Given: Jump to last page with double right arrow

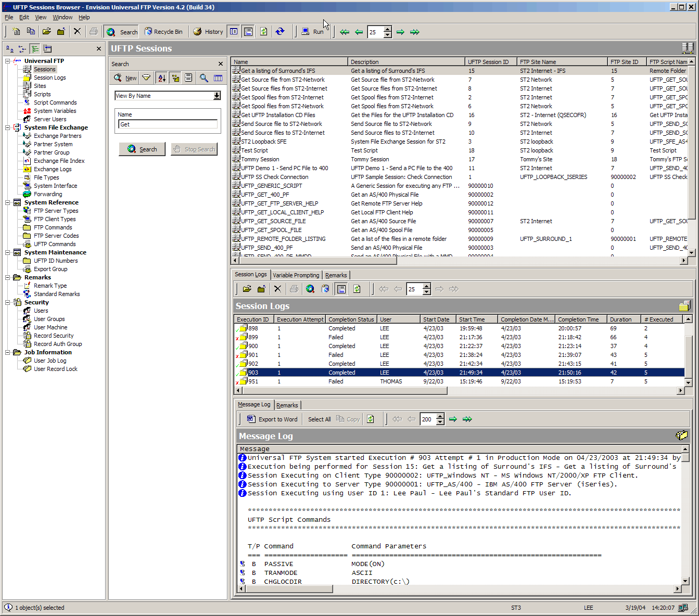Looking at the screenshot, I should coord(415,32).
